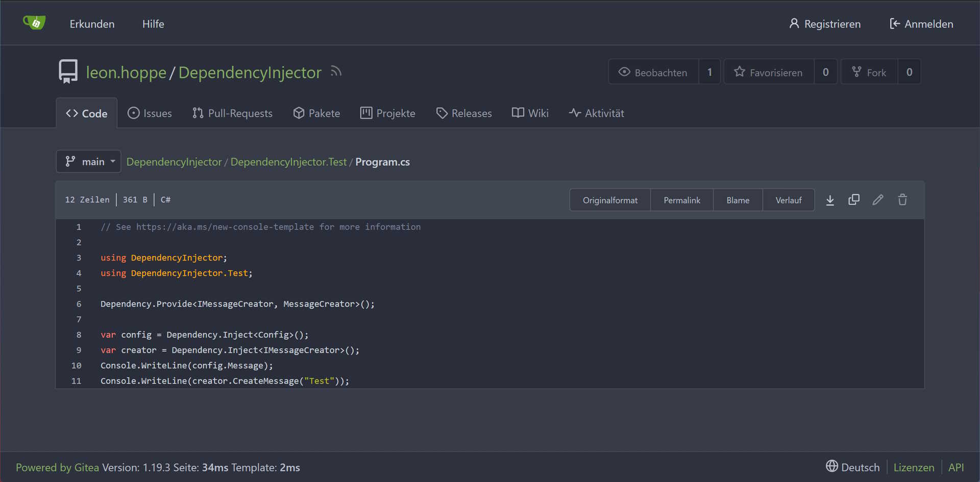Open the Erkunden menu
This screenshot has width=980, height=482.
(92, 24)
